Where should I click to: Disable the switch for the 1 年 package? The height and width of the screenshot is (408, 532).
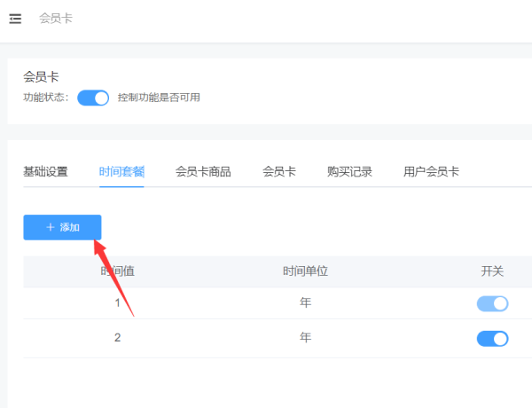[492, 303]
